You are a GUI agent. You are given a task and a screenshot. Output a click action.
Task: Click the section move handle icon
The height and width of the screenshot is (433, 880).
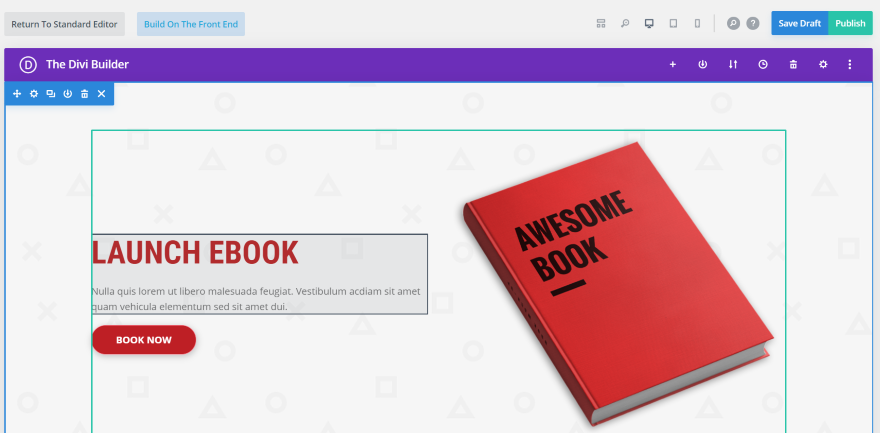(17, 94)
